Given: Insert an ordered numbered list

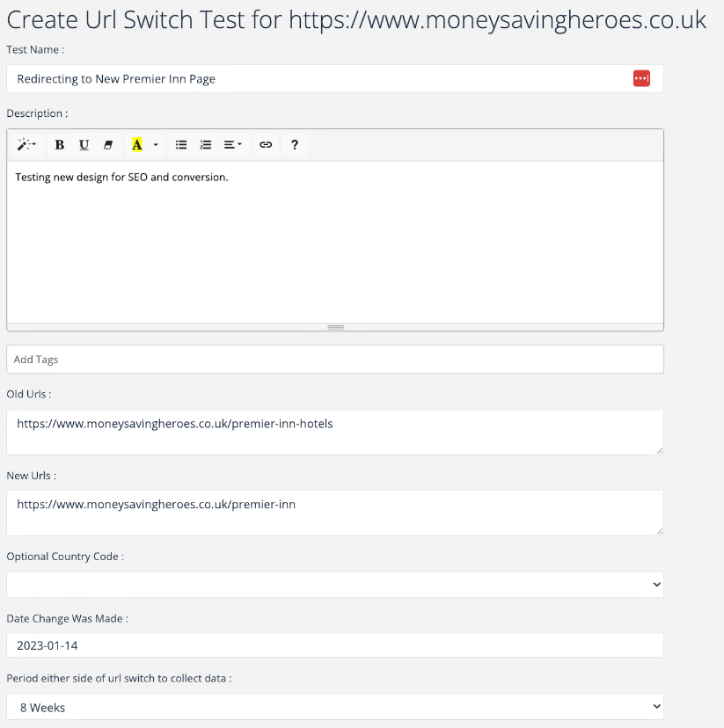Looking at the screenshot, I should (206, 145).
